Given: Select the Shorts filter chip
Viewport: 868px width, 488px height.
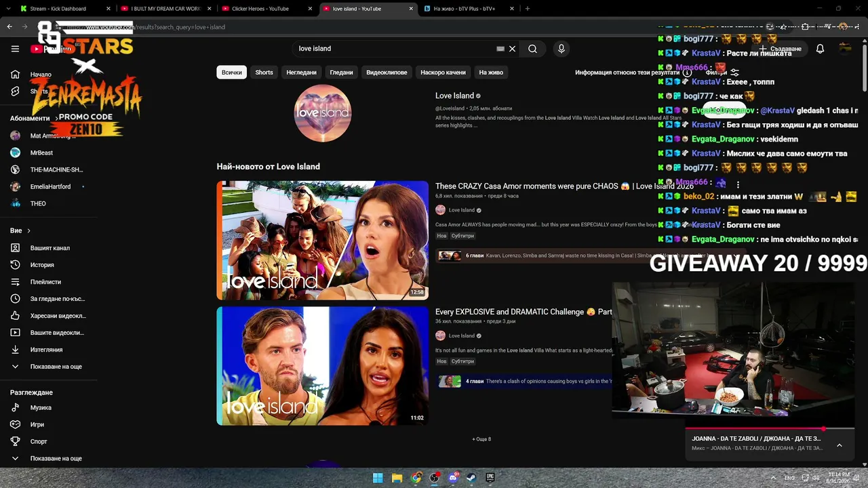Looking at the screenshot, I should click(x=264, y=73).
